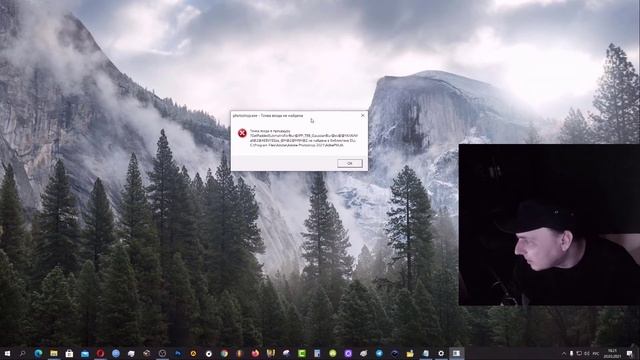Viewport: 640px width, 360px height.
Task: Open Microsoft Store from the taskbar
Action: pyautogui.click(x=69, y=353)
